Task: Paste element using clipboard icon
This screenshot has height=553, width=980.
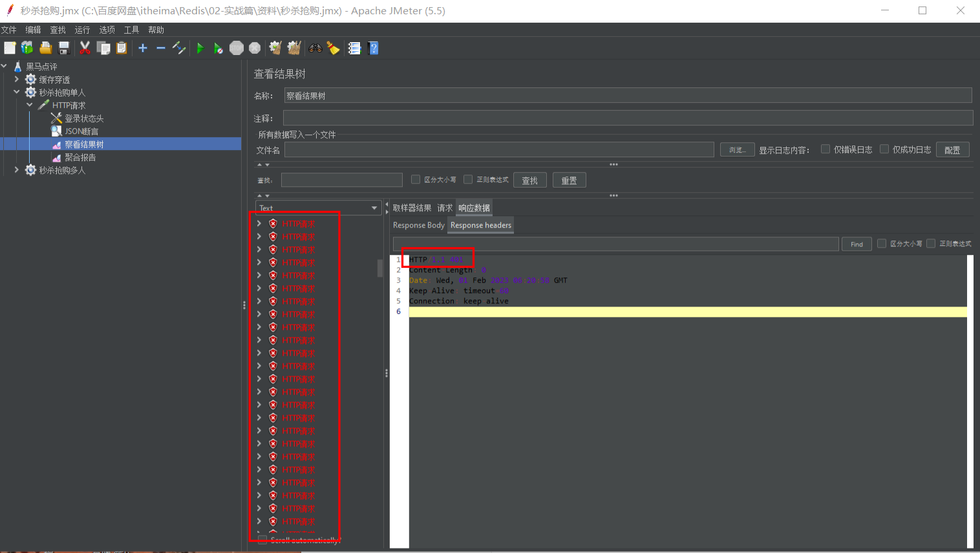Action: [122, 48]
